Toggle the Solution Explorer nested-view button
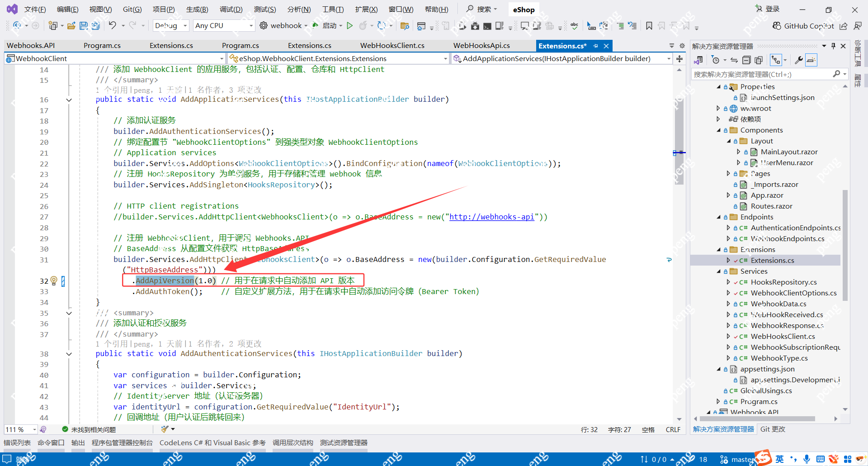The height and width of the screenshot is (466, 868). coord(776,60)
